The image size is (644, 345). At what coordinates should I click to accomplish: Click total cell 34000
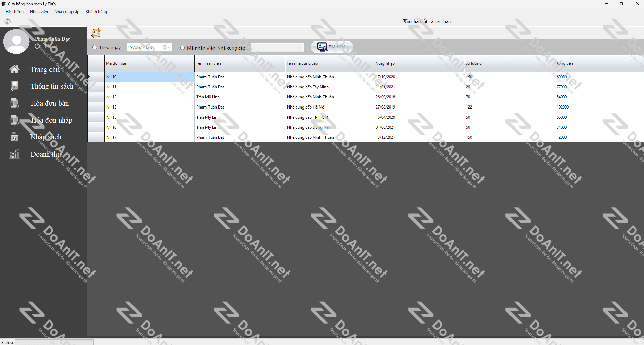point(599,127)
